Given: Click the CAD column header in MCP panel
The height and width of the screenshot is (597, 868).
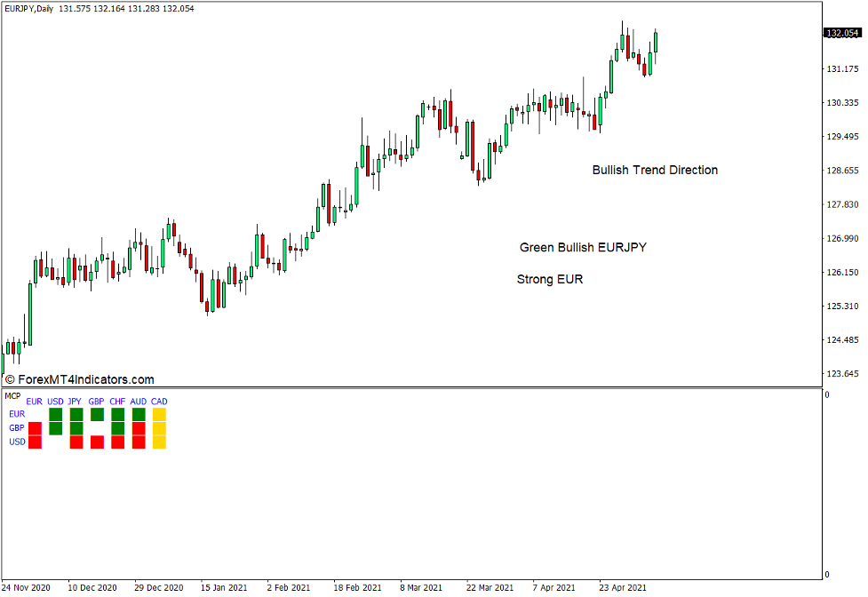Looking at the screenshot, I should pos(159,402).
